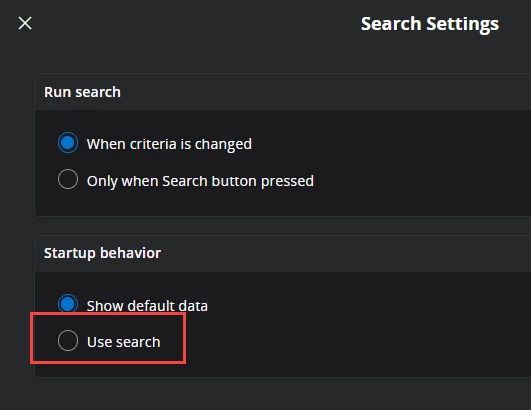Click the 'When criteria is changed' label
Image resolution: width=531 pixels, height=410 pixels.
tap(169, 144)
